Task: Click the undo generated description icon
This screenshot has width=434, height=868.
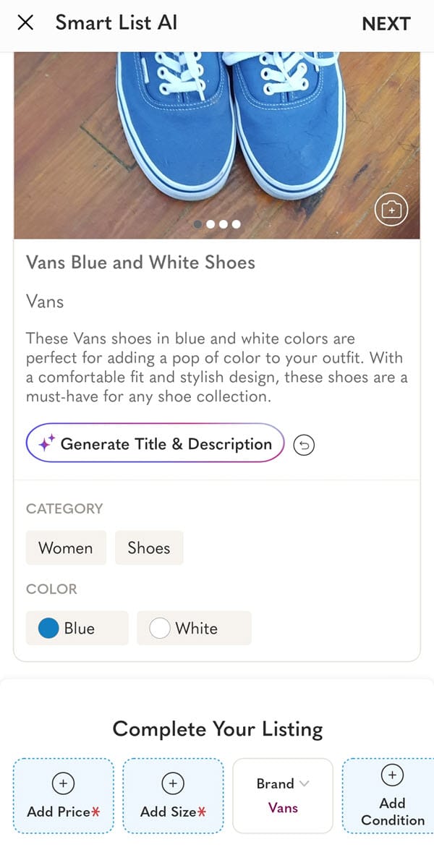Action: coord(304,445)
